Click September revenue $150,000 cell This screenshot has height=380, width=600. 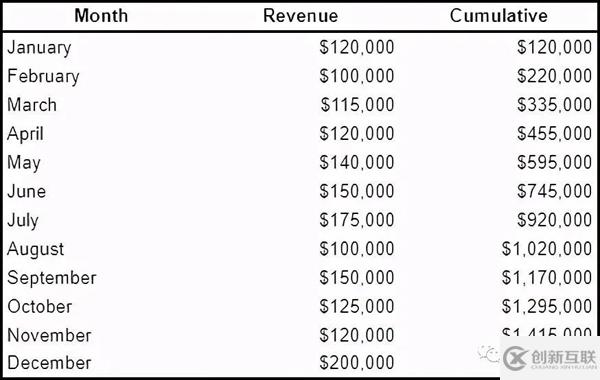357,277
